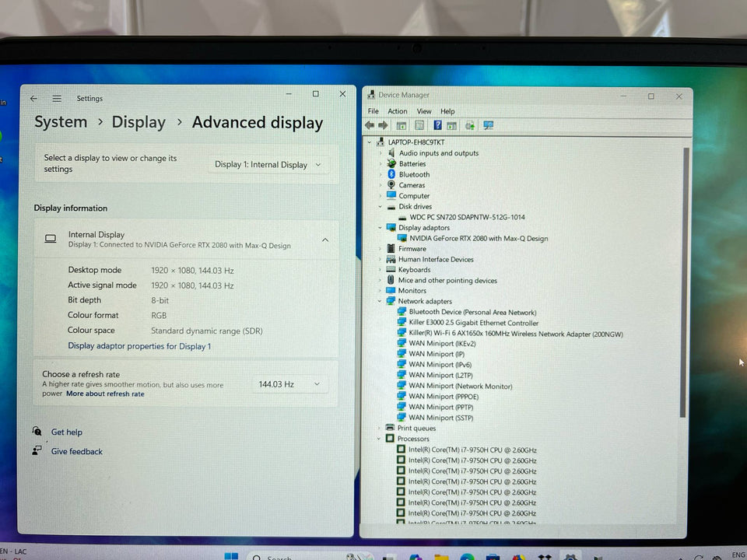Select WAN Miniport (Network Monitor)
747x560 pixels.
(x=460, y=387)
